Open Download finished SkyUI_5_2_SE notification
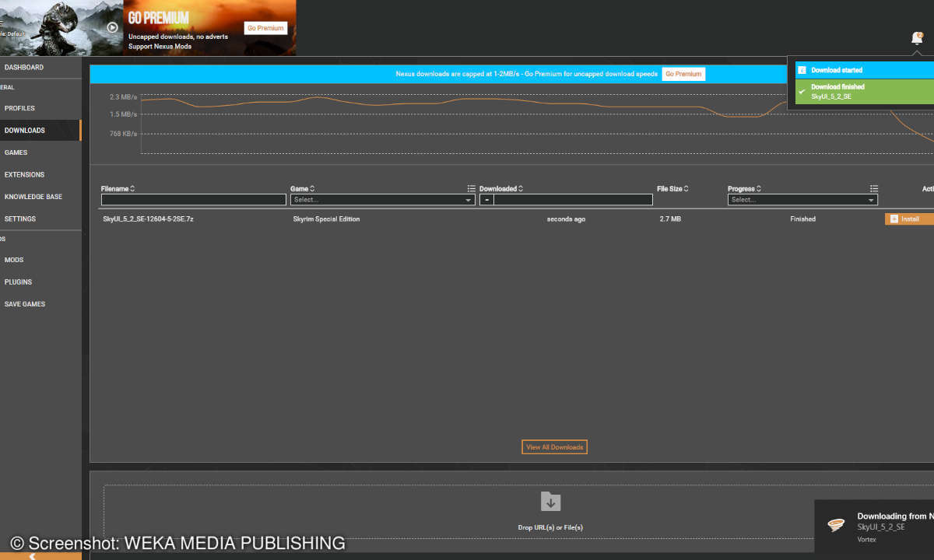Screen dimensions: 934x560 (x=865, y=92)
